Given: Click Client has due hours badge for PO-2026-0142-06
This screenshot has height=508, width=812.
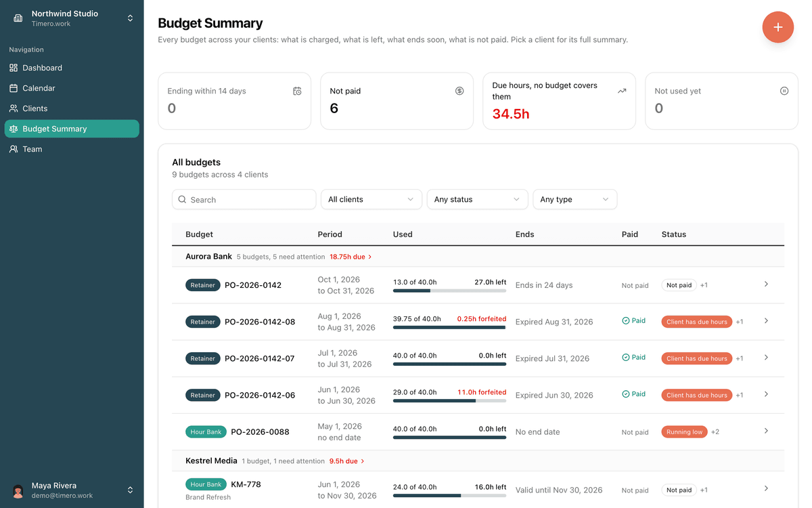Looking at the screenshot, I should pyautogui.click(x=697, y=395).
